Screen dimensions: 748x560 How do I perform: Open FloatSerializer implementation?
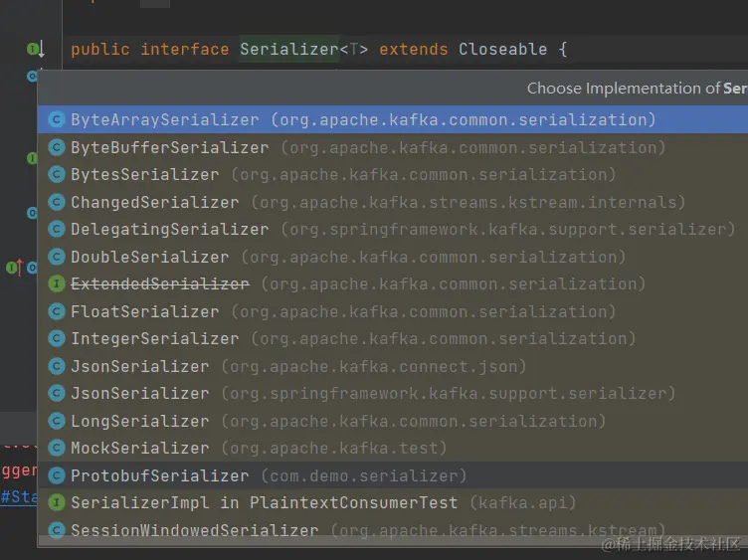pyautogui.click(x=393, y=311)
